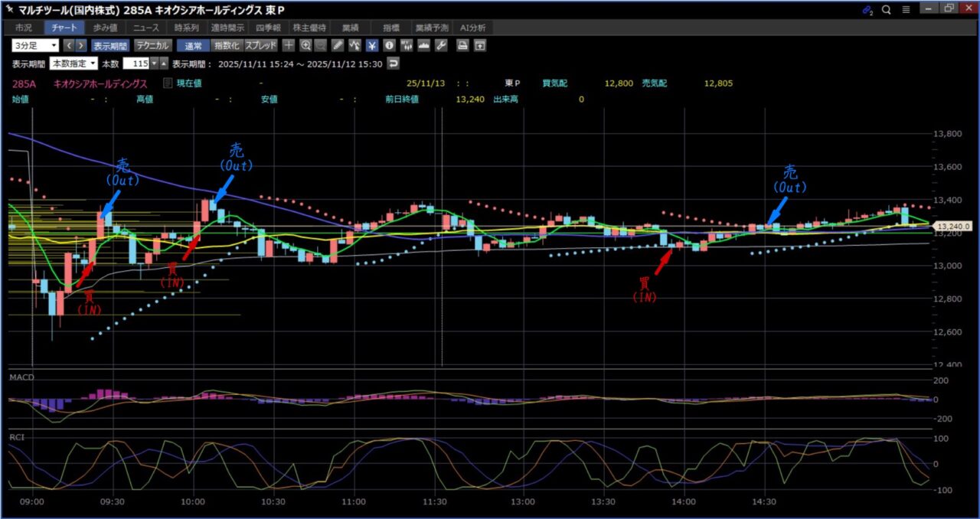This screenshot has width=980, height=519.
Task: Click the info (i) icon
Action: (389, 45)
